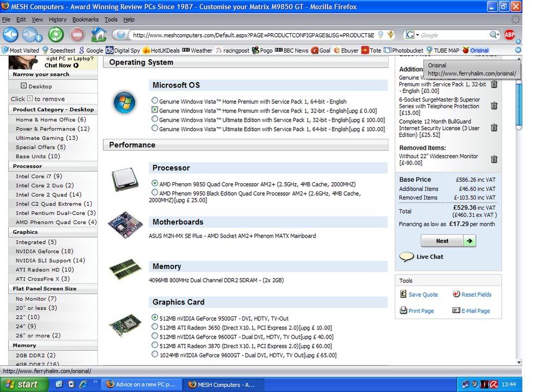Click the Print Page printer icon
Screen dimensions: 556x392
(x=403, y=310)
